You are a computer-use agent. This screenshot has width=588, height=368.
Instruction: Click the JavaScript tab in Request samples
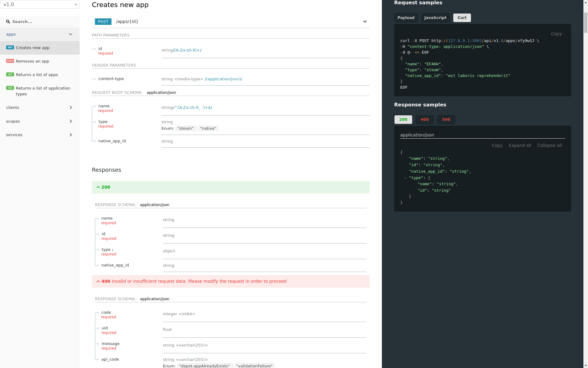(435, 17)
